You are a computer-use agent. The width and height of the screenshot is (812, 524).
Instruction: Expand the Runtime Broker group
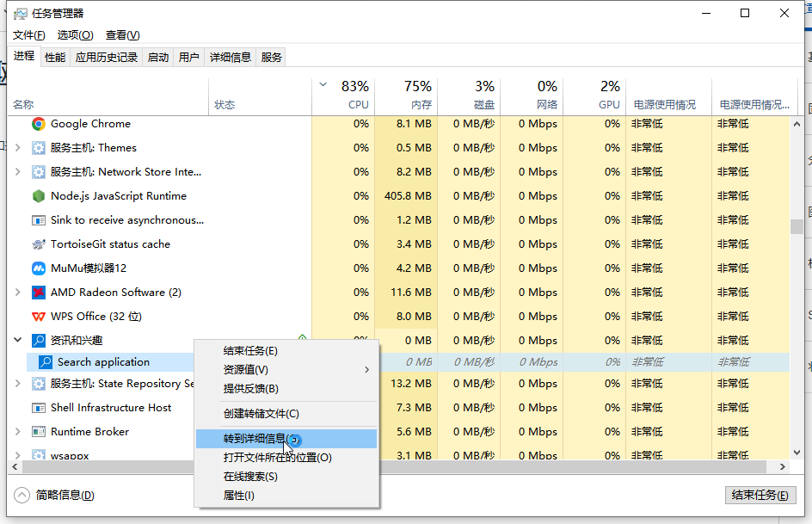[x=17, y=432]
